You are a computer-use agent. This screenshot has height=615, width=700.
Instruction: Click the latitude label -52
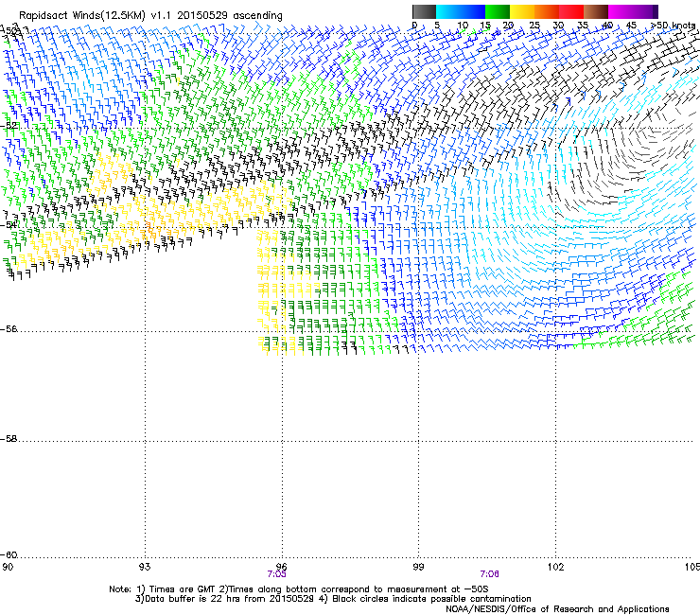[9, 126]
